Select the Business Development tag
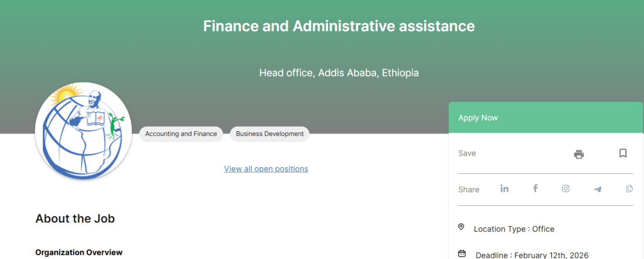644x259 pixels. tap(270, 134)
